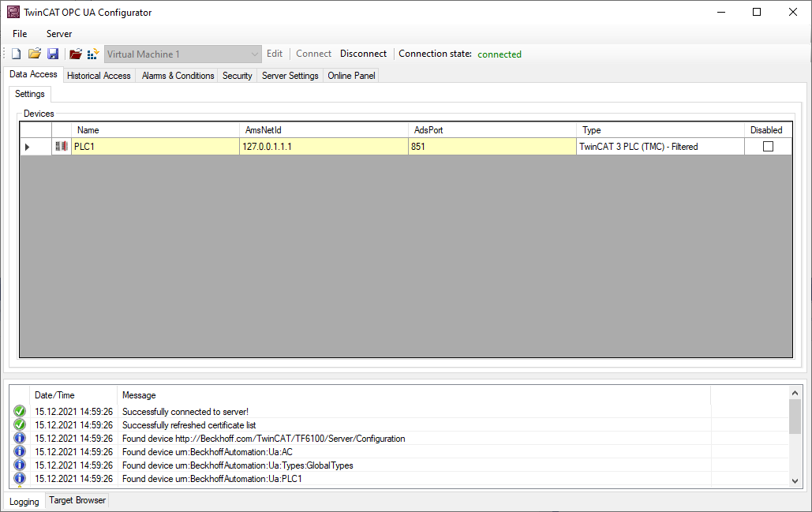The width and height of the screenshot is (812, 512).
Task: Select the Settings sub-tab
Action: 29,94
